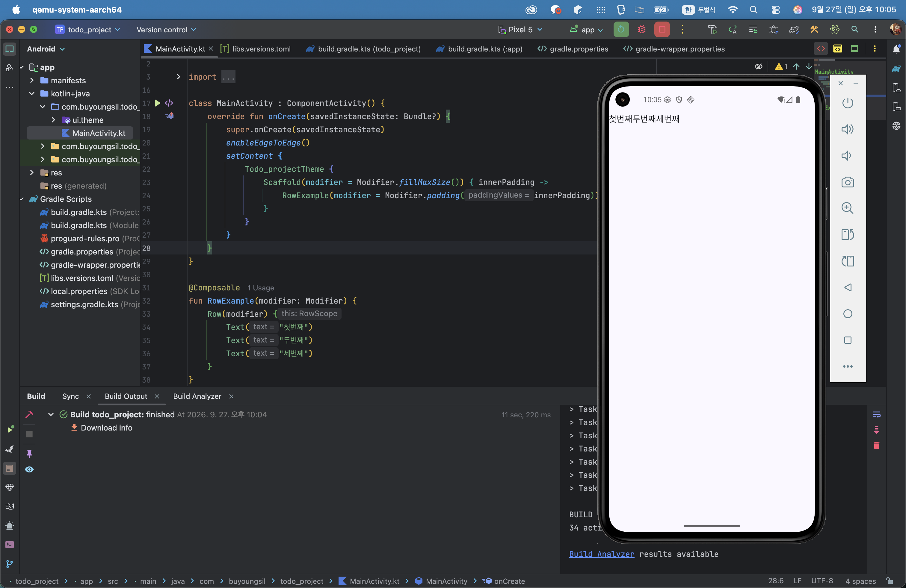Switch to build.gradle.kts (:app) tab
Viewport: 906px width, 588px height.
tap(479, 49)
